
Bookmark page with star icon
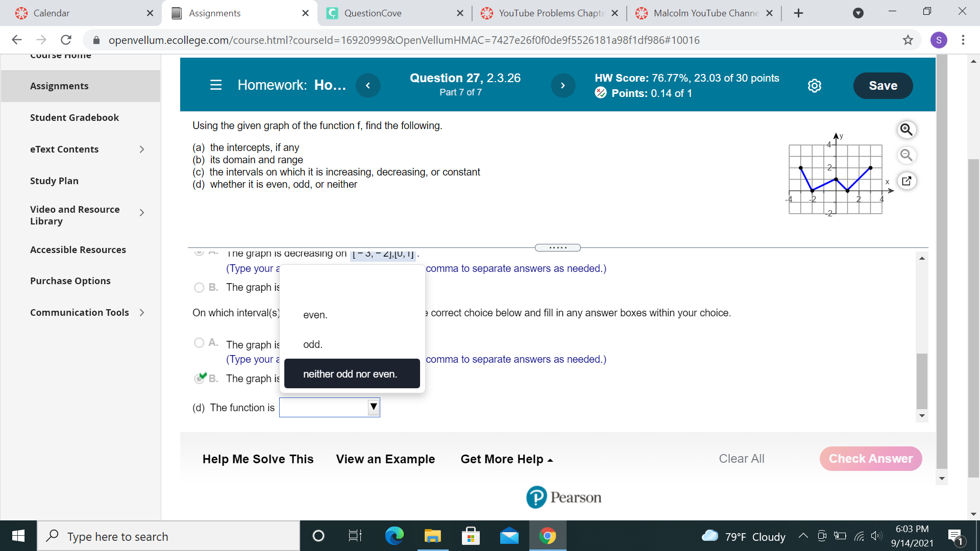pos(908,40)
